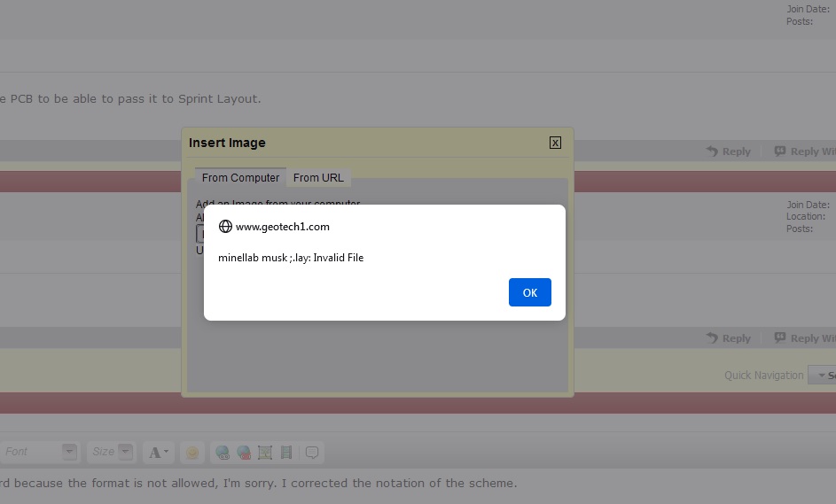
Task: Click the insert image toolbar icon
Action: (x=265, y=453)
